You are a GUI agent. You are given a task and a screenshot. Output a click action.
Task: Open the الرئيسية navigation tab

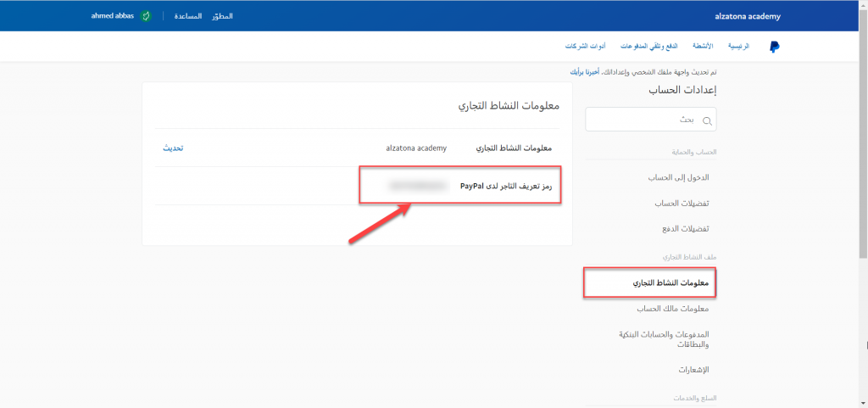(x=738, y=47)
